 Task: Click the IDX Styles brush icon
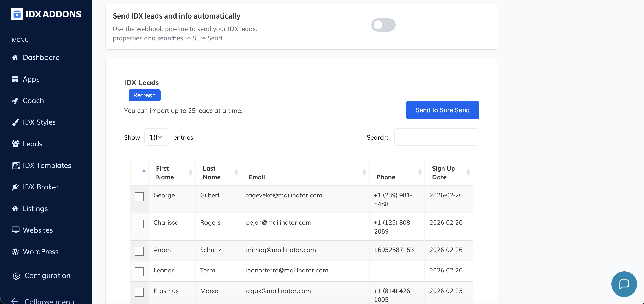(15, 122)
